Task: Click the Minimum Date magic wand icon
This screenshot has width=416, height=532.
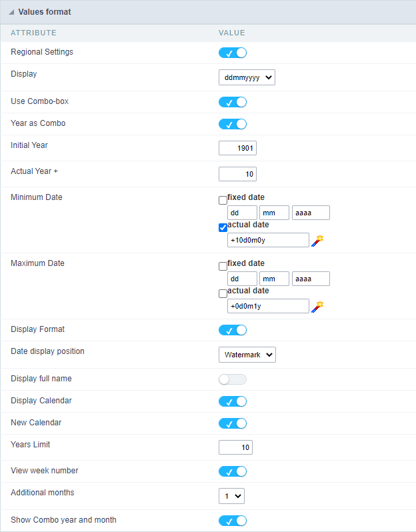Action: point(317,241)
